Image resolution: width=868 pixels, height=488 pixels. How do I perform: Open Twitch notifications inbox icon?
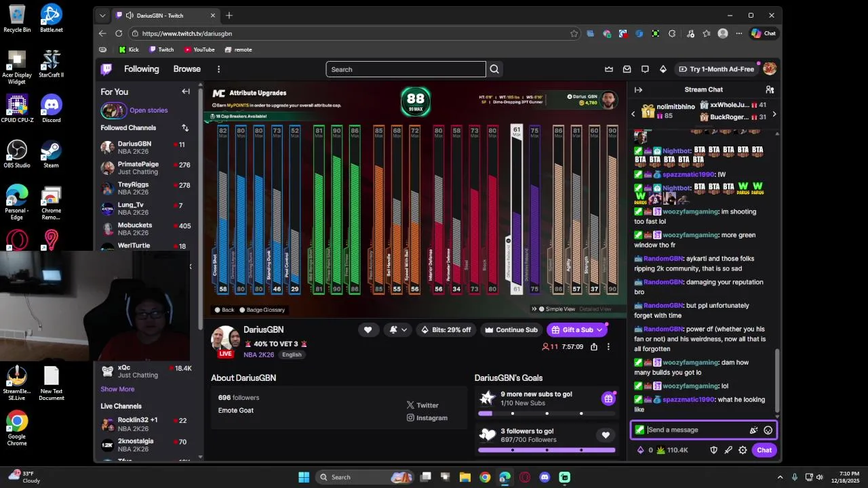(627, 69)
